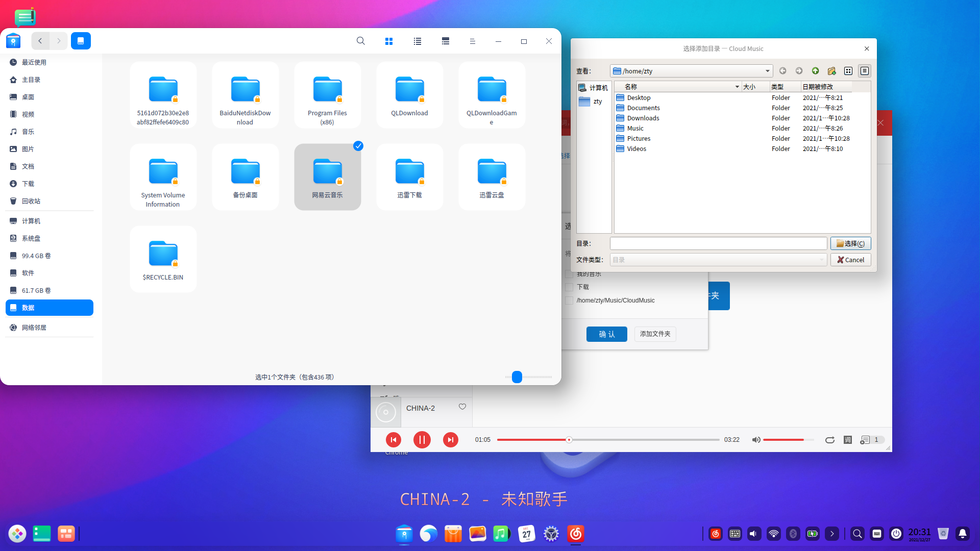The image size is (980, 551).
Task: Click the search icon in file manager
Action: click(360, 41)
